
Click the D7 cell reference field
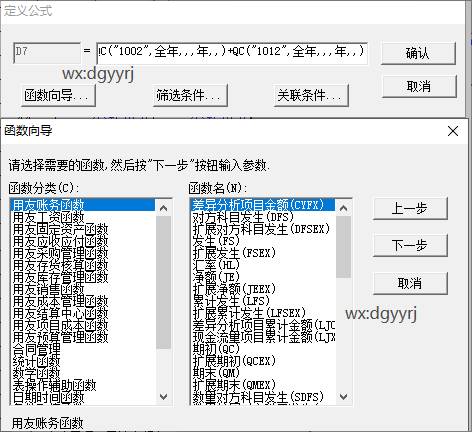coord(47,53)
